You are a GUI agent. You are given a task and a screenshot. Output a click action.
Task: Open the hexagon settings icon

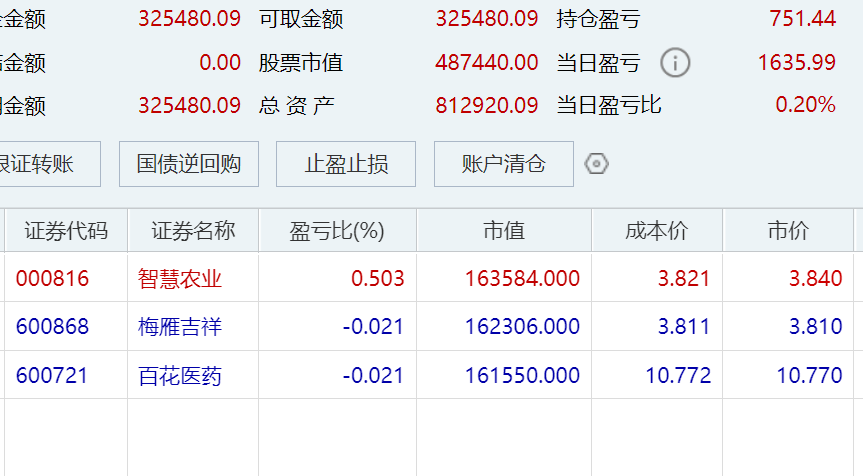597,164
